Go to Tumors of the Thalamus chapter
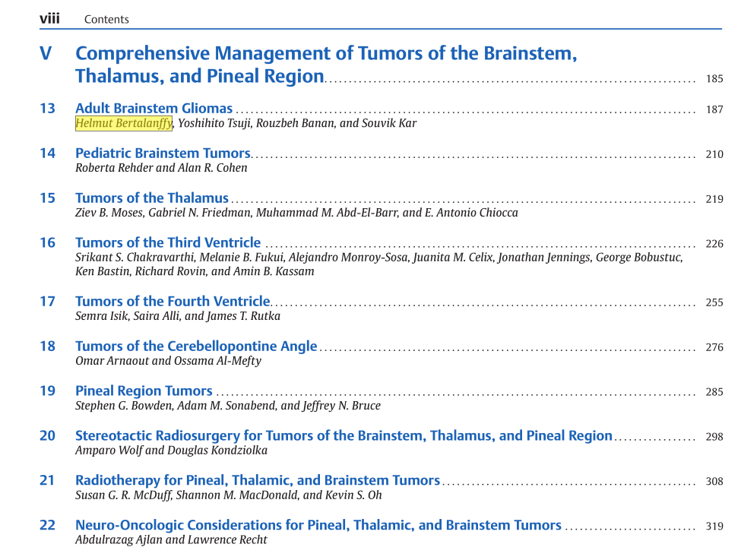Screen dimensions: 741x560 click(151, 198)
